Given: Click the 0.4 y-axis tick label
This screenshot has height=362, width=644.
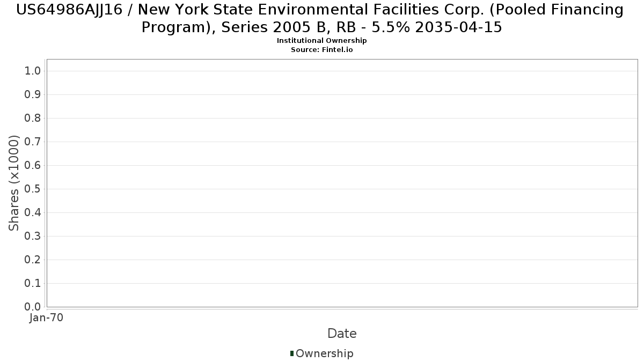Looking at the screenshot, I should pyautogui.click(x=33, y=213).
